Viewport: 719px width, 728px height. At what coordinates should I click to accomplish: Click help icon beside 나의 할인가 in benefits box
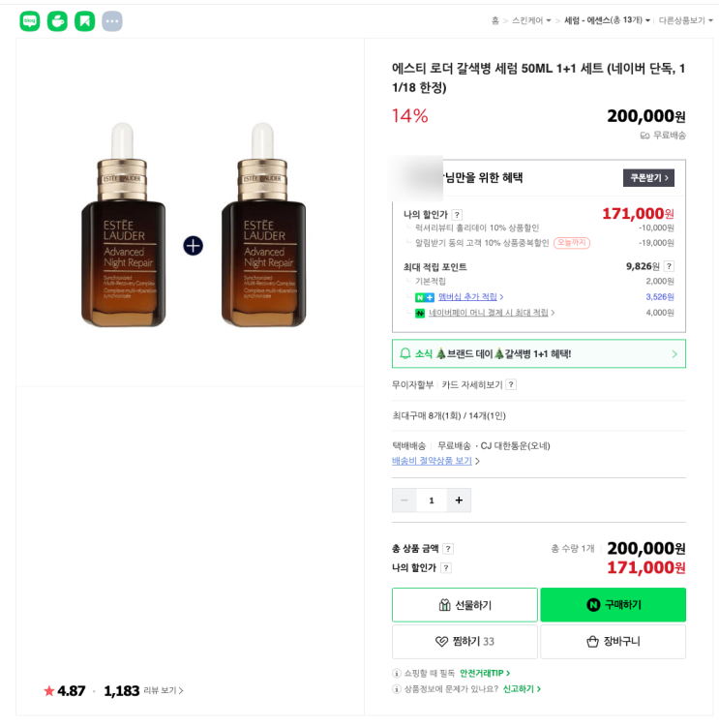(457, 215)
